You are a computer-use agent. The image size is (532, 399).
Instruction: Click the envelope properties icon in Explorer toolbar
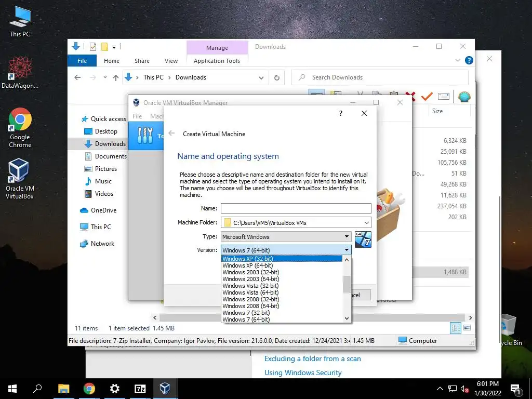[x=444, y=97]
